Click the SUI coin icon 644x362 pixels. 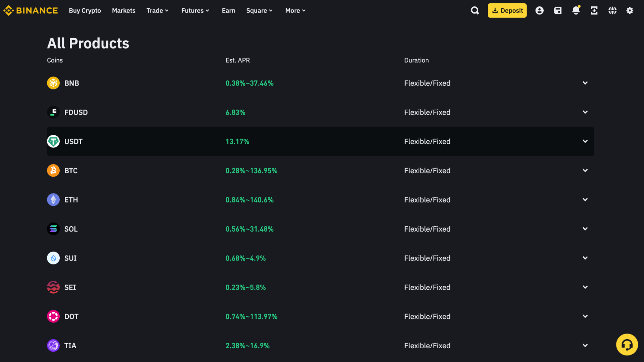point(53,258)
